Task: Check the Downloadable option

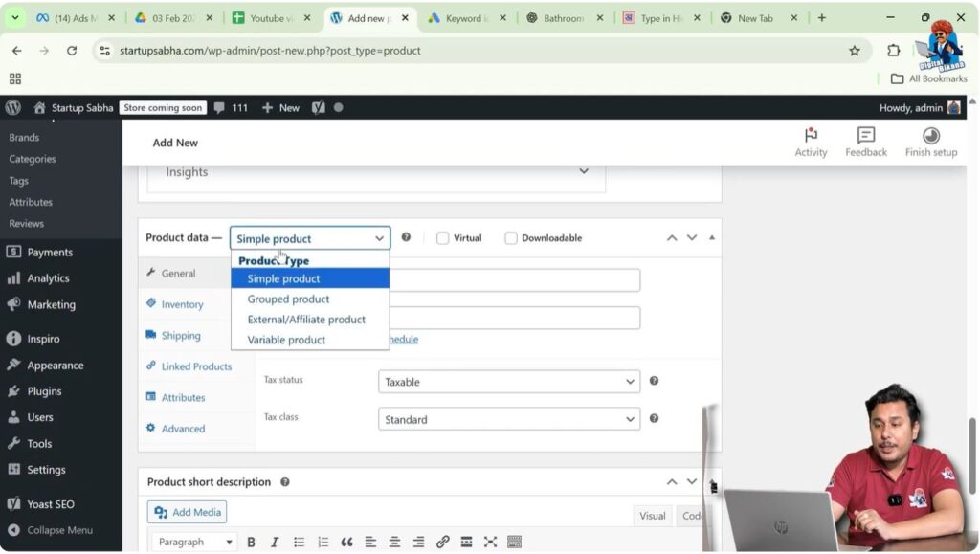Action: [x=511, y=237]
